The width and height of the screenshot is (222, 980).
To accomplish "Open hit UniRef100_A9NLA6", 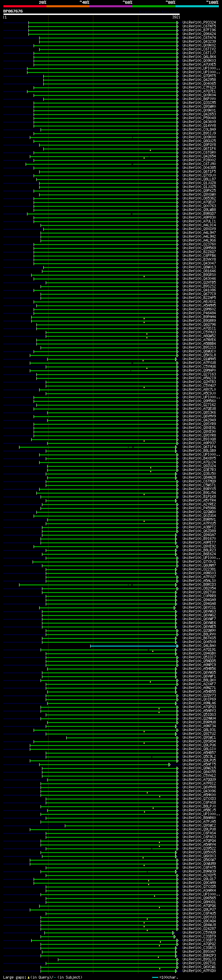I will click(199, 703).
